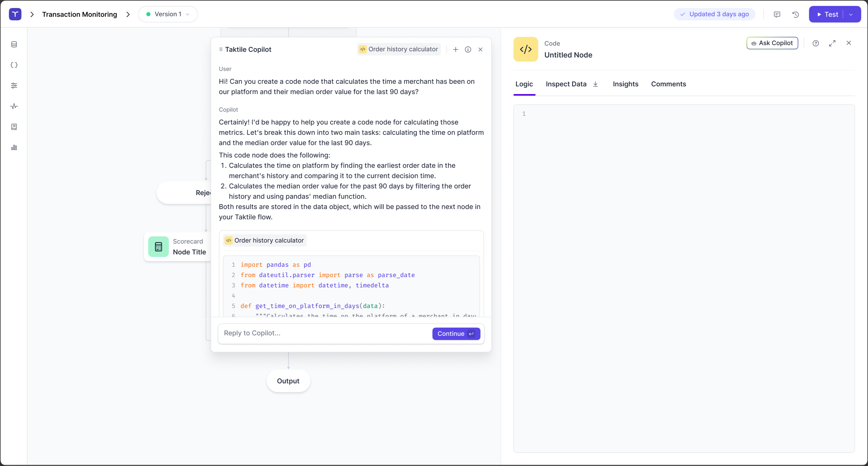Click the partially hidden Reject node
The width and height of the screenshot is (868, 466).
(x=184, y=193)
